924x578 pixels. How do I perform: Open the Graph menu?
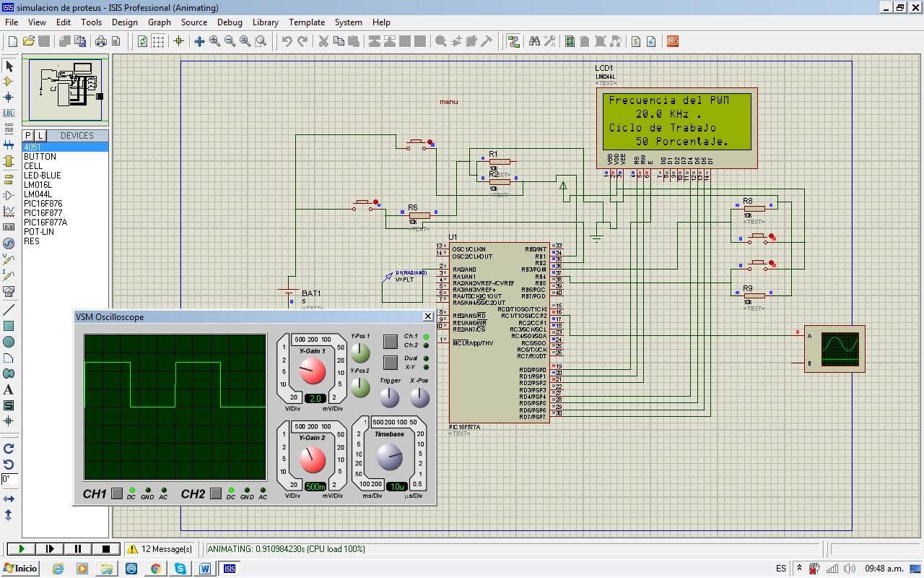[160, 22]
